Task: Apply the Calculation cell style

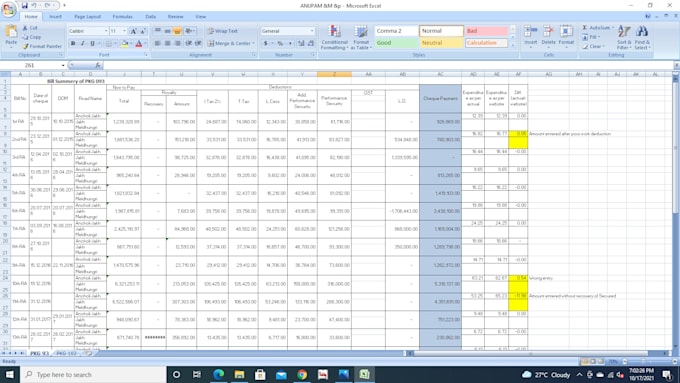Action: [487, 43]
